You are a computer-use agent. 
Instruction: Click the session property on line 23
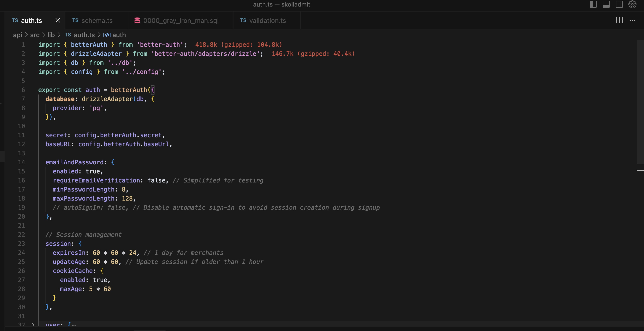coord(58,244)
